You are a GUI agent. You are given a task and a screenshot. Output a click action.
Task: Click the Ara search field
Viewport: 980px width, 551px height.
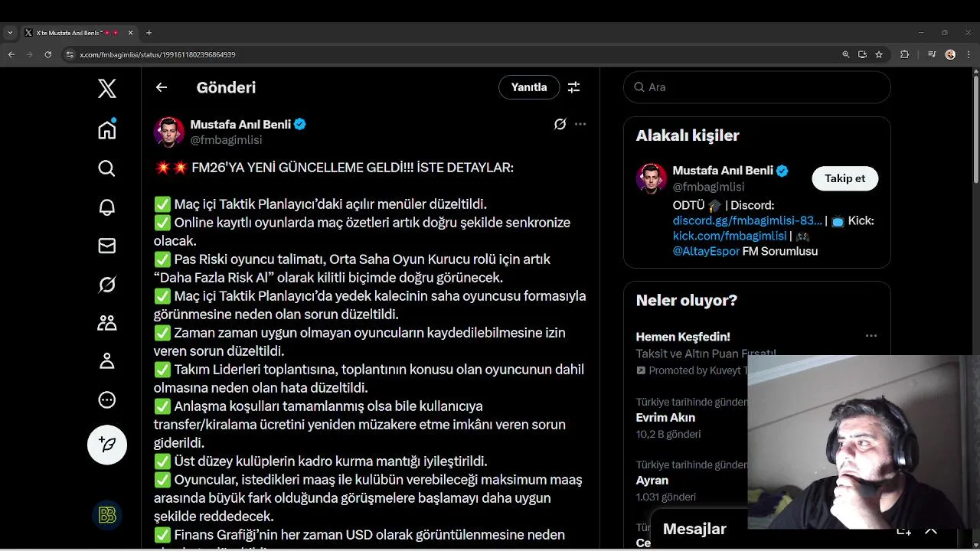757,87
